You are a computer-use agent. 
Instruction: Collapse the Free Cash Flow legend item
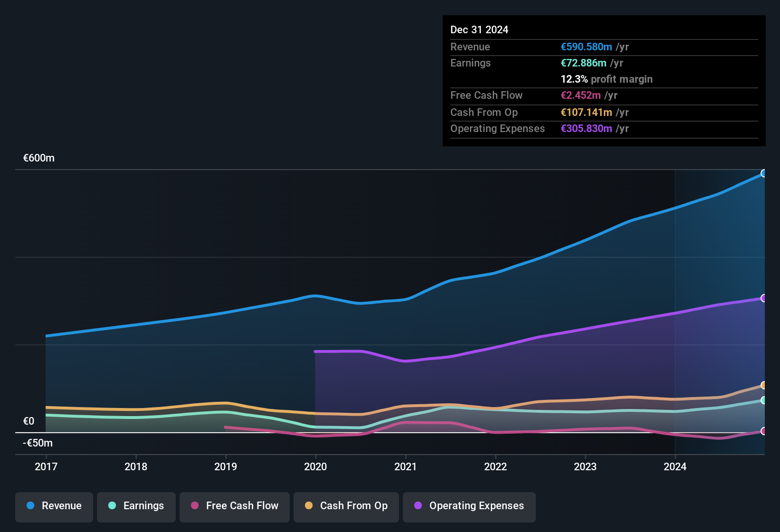[x=234, y=506]
